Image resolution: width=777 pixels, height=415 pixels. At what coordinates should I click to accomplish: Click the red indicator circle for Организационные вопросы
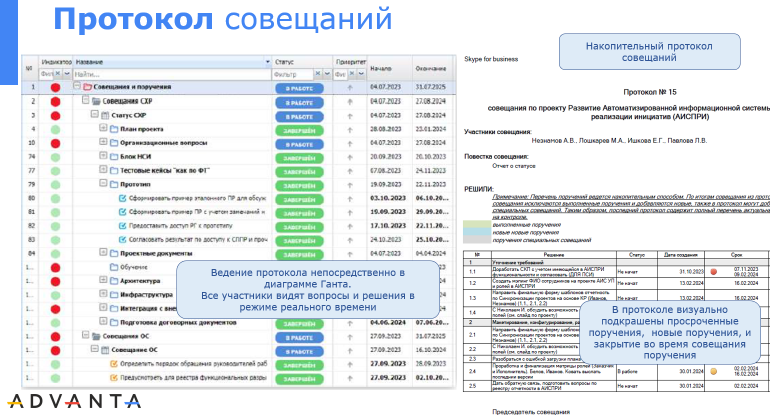(x=54, y=144)
